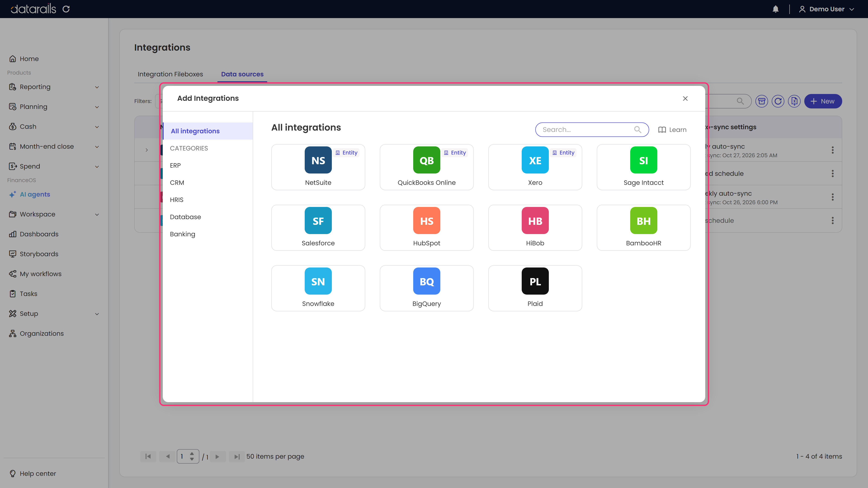Viewport: 868px width, 488px height.
Task: Expand the Workspace menu
Action: point(54,214)
